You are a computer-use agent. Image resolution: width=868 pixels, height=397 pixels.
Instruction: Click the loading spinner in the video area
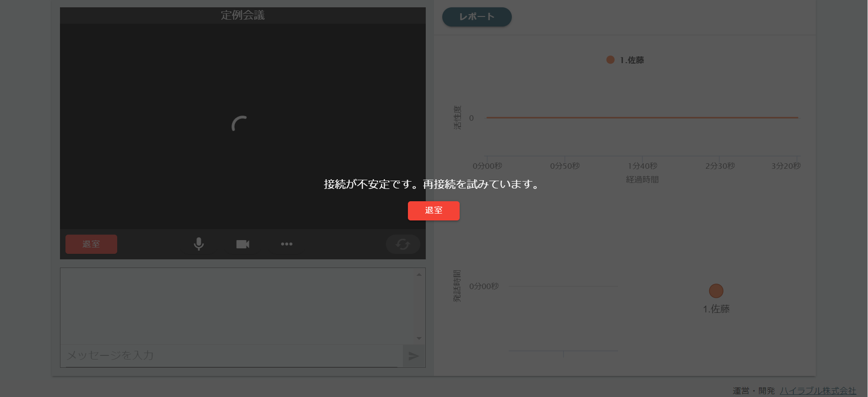click(x=239, y=124)
